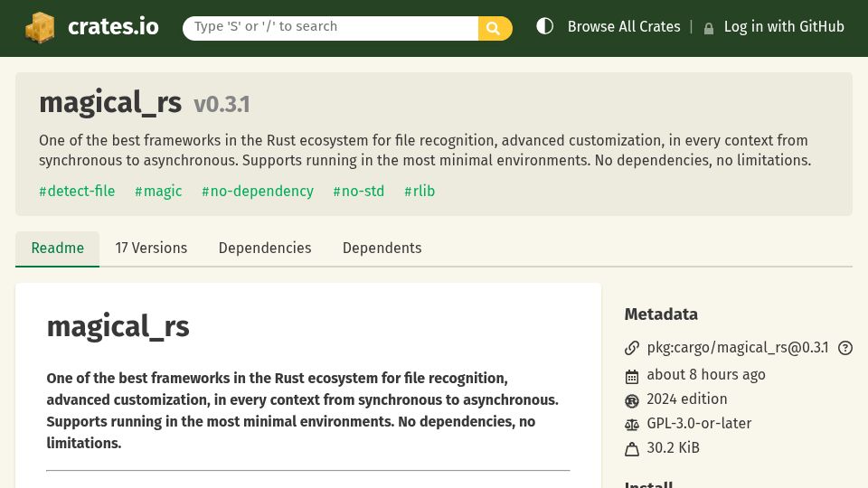Click 'about 8 hours ago' text
Screen dimensions: 868x488
706,374
